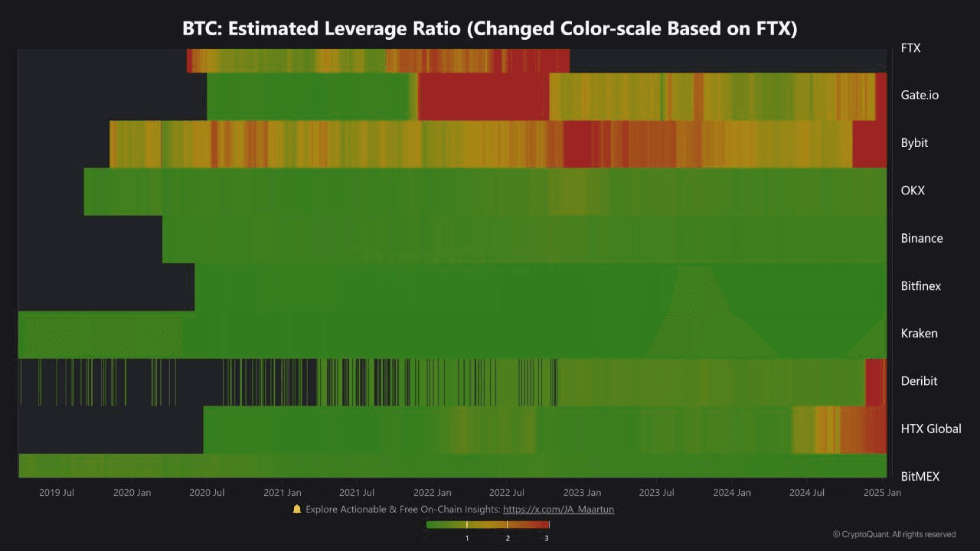Select the Kraken exchange label
The image size is (980, 551).
click(919, 334)
